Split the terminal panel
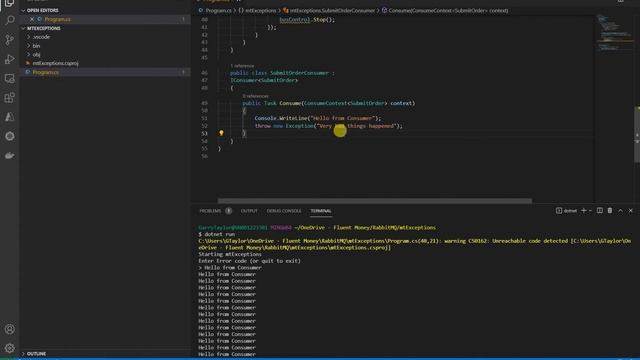Image resolution: width=640 pixels, height=360 pixels. click(x=600, y=211)
